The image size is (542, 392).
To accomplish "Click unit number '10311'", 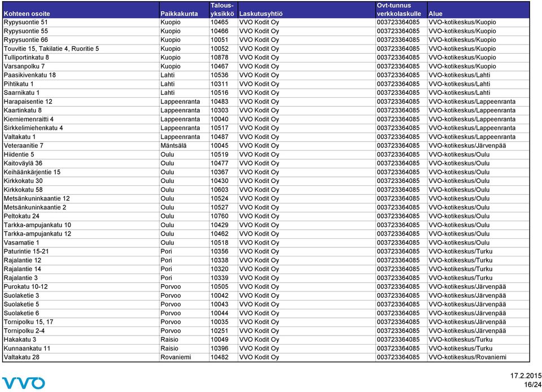I will coord(220,84).
